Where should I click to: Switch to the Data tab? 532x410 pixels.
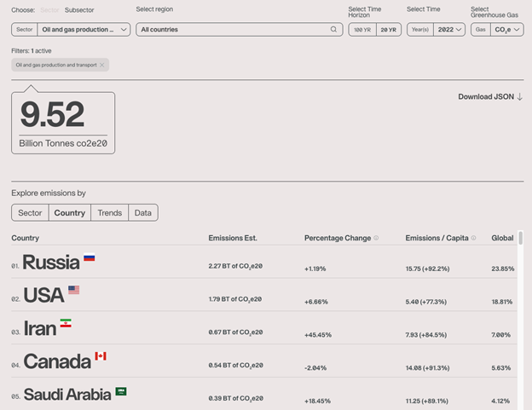click(x=142, y=213)
